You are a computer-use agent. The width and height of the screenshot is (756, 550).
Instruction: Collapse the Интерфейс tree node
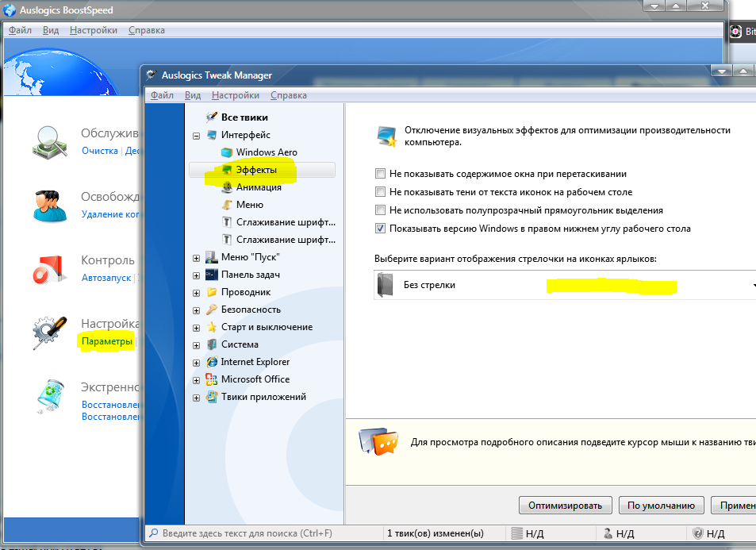point(196,136)
